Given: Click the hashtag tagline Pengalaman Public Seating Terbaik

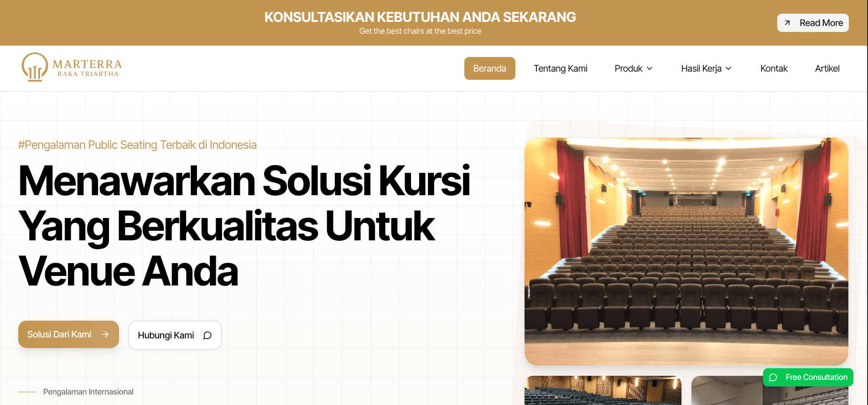Looking at the screenshot, I should (137, 145).
